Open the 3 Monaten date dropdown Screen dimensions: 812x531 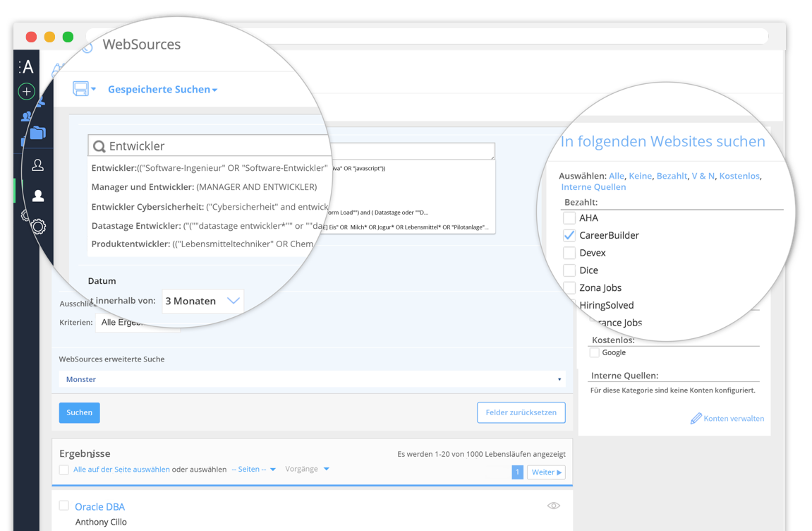(202, 302)
